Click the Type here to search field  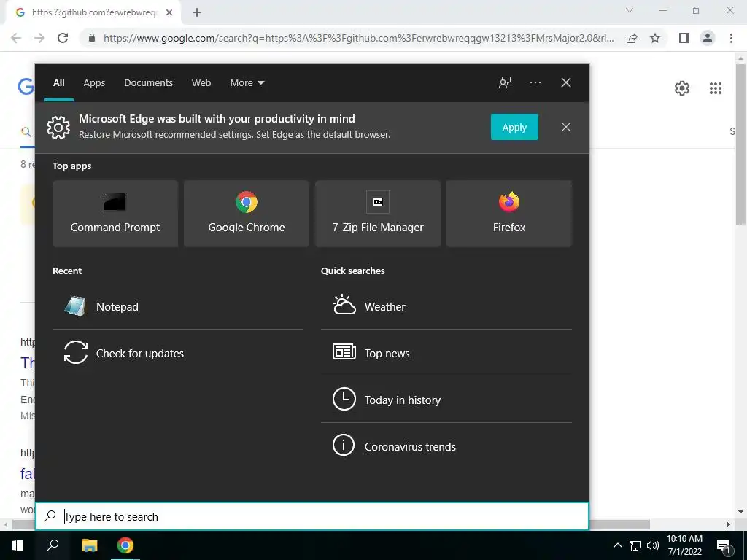tap(312, 516)
